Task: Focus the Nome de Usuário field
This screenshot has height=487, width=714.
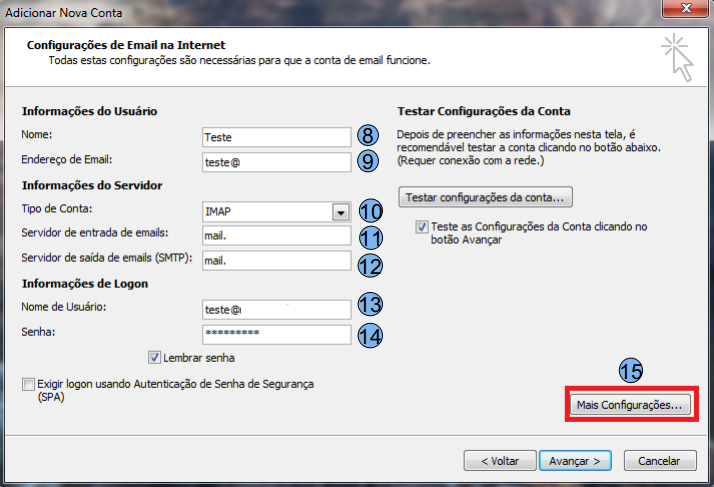Action: coord(275,309)
